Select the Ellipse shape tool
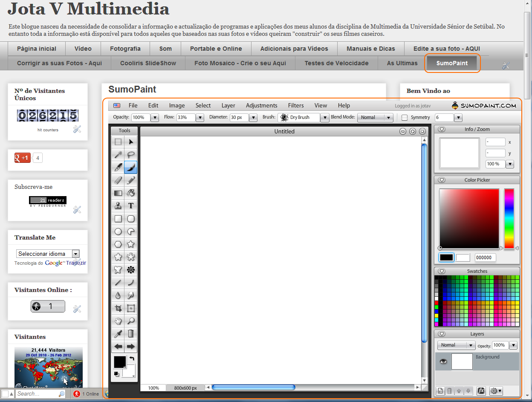This screenshot has width=532, height=402. coord(118,231)
